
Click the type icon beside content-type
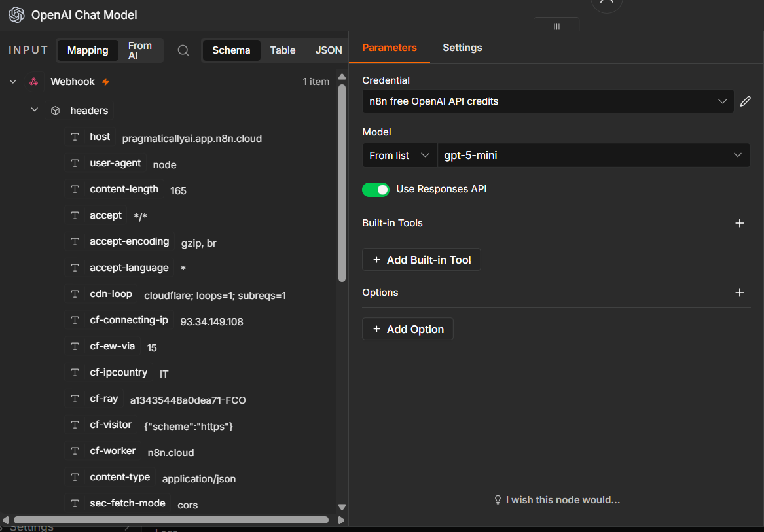coord(75,478)
